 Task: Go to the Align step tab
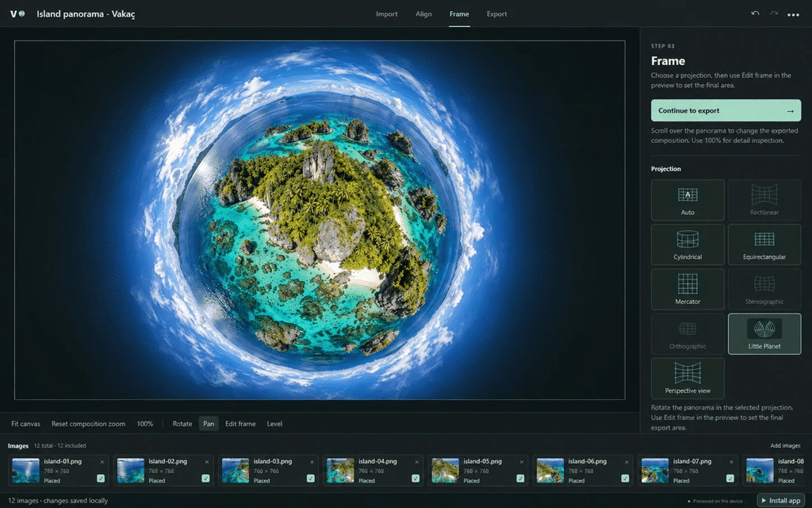(x=423, y=14)
